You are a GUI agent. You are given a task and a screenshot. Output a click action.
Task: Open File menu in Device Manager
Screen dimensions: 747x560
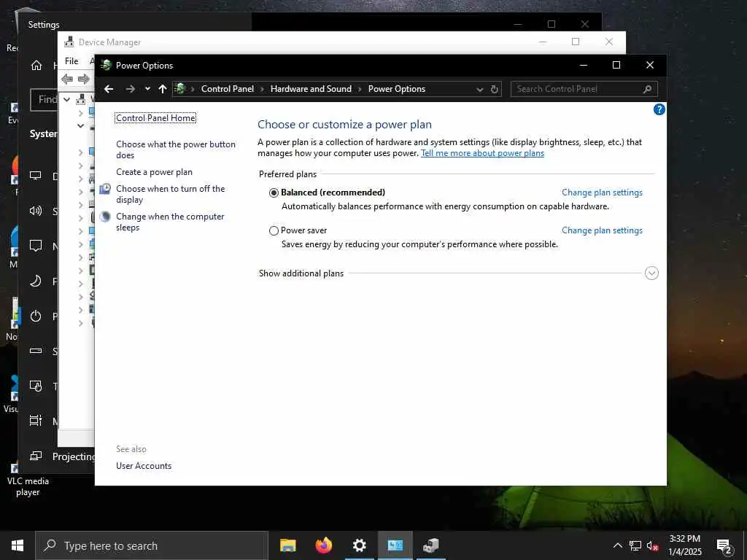(71, 61)
